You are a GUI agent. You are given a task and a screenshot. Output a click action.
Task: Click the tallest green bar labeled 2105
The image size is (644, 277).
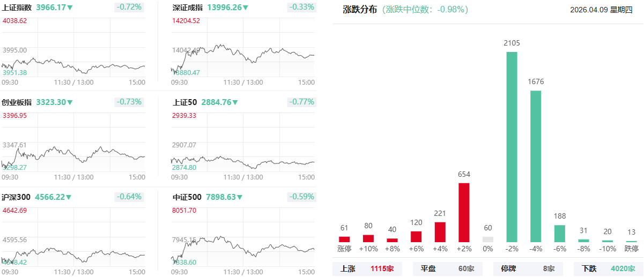click(x=512, y=147)
